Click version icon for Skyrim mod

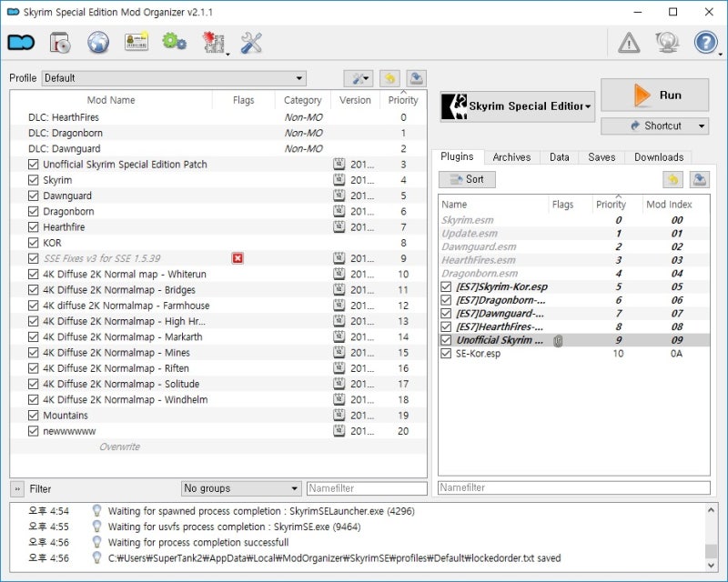339,180
